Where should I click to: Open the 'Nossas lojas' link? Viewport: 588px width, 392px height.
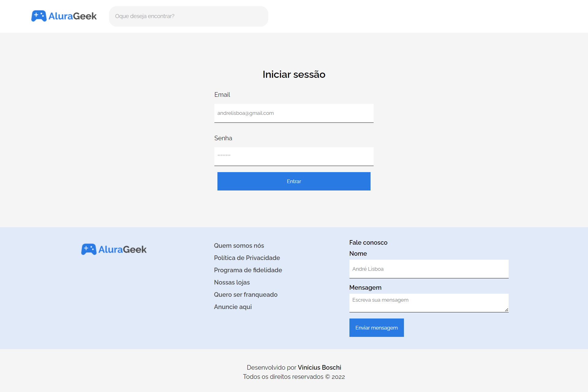point(232,282)
